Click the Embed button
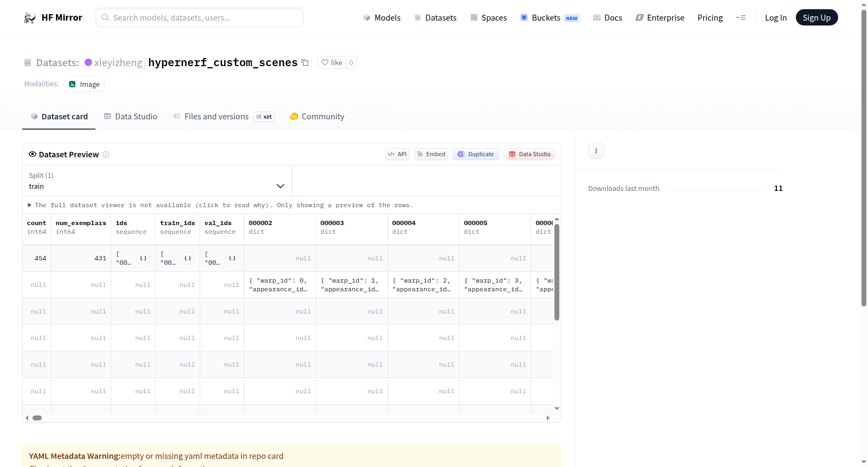Screen dimensions: 868x467 [x=431, y=154]
